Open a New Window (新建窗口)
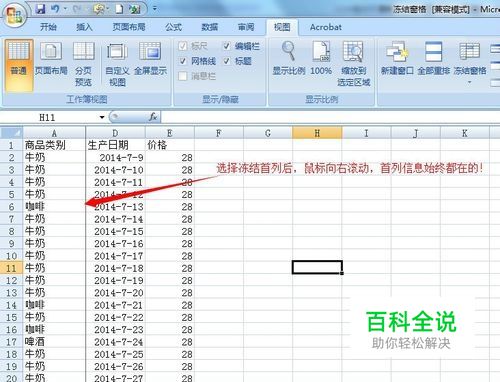500x382 pixels. (x=397, y=58)
